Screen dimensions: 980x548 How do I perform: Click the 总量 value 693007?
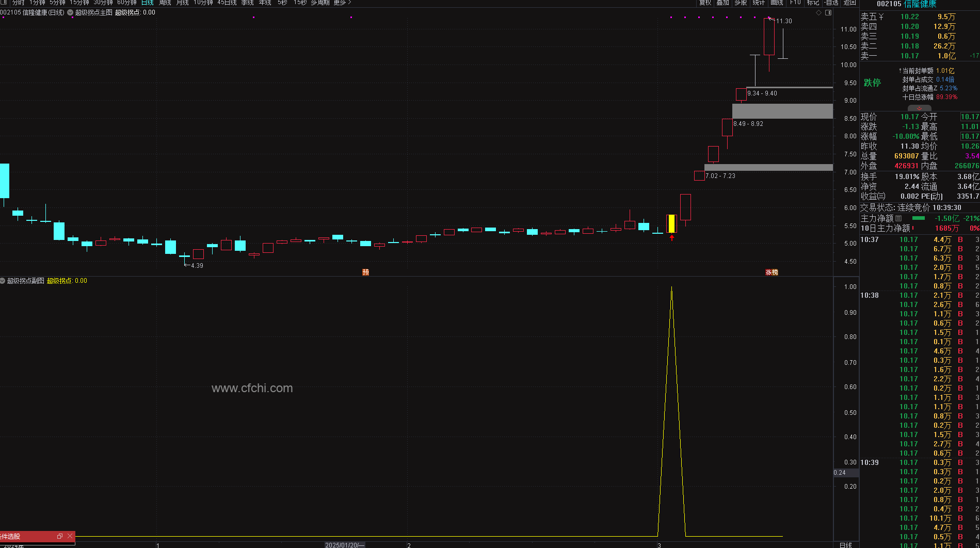pos(907,156)
